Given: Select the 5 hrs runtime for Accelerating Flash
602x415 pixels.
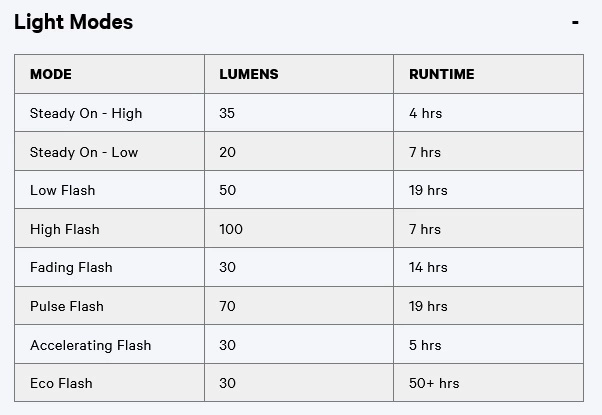Looking at the screenshot, I should (x=425, y=345).
